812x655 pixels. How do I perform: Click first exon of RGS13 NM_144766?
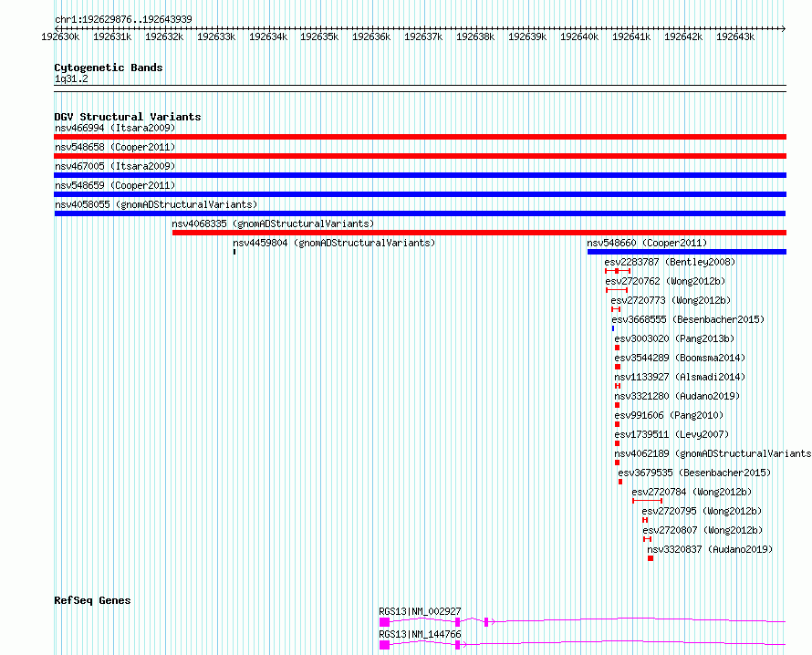[384, 645]
